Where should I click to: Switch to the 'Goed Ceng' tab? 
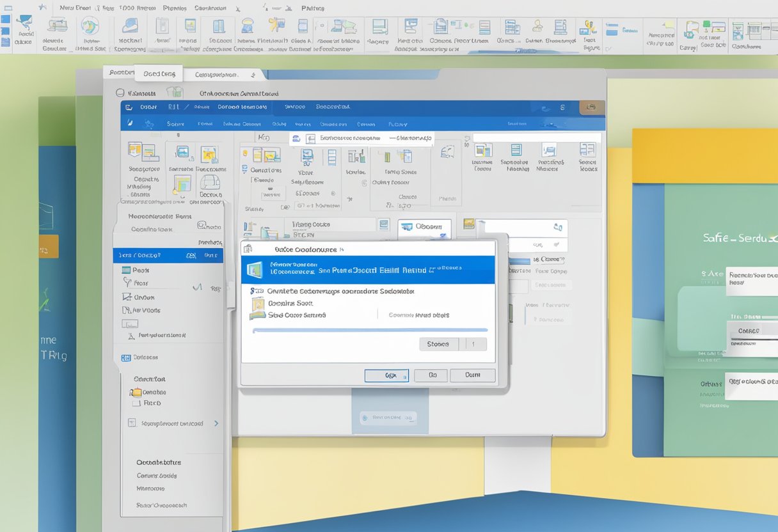tap(160, 74)
